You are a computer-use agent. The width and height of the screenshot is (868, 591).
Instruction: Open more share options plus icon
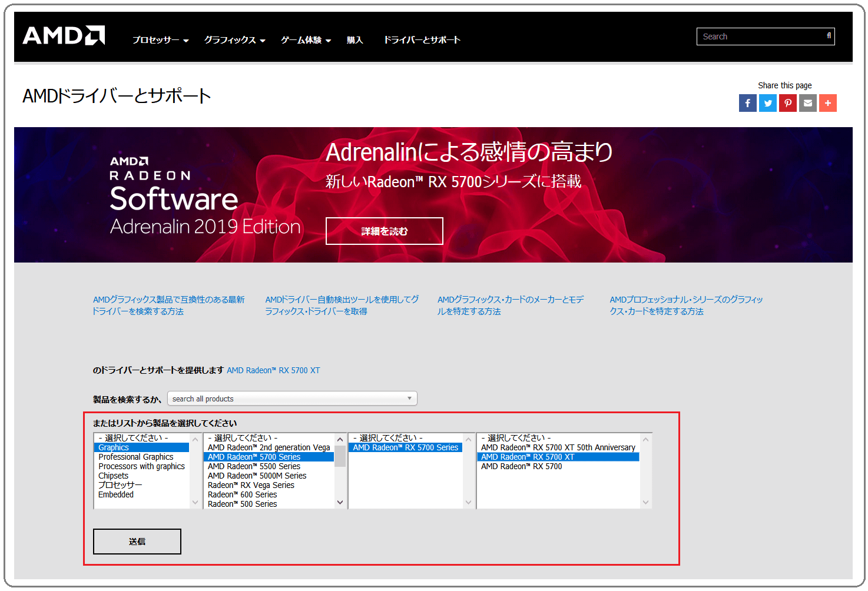click(828, 103)
